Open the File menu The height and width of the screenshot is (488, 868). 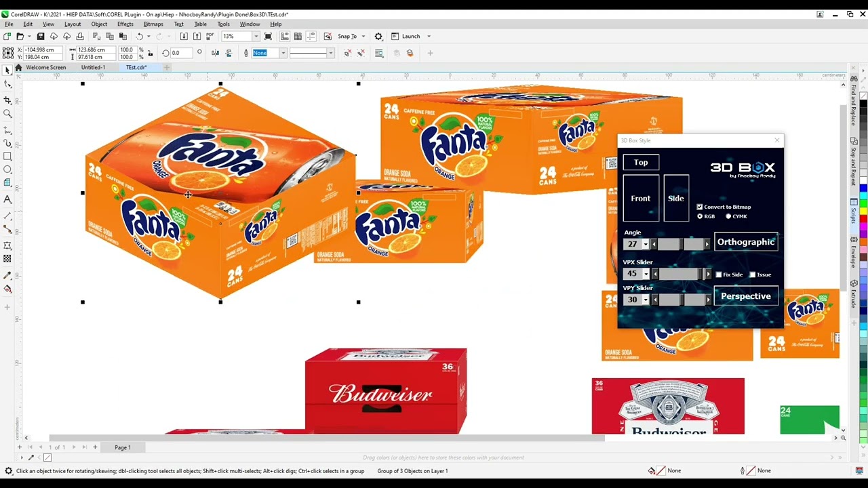9,24
